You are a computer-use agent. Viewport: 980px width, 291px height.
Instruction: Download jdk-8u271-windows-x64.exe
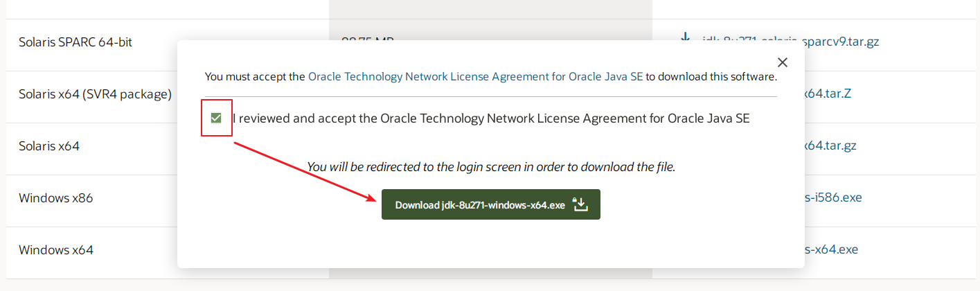click(x=491, y=204)
